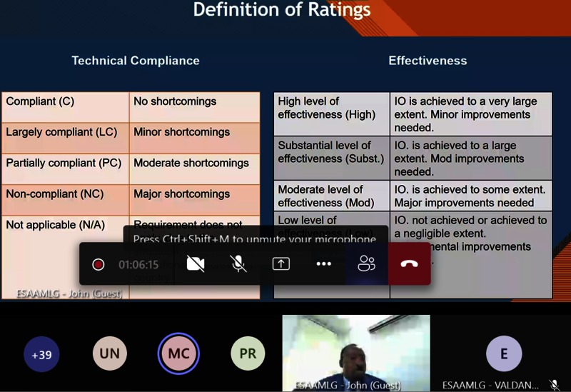This screenshot has height=392, width=571.
Task: Turn on the camera in meeting toolbar
Action: tap(195, 264)
